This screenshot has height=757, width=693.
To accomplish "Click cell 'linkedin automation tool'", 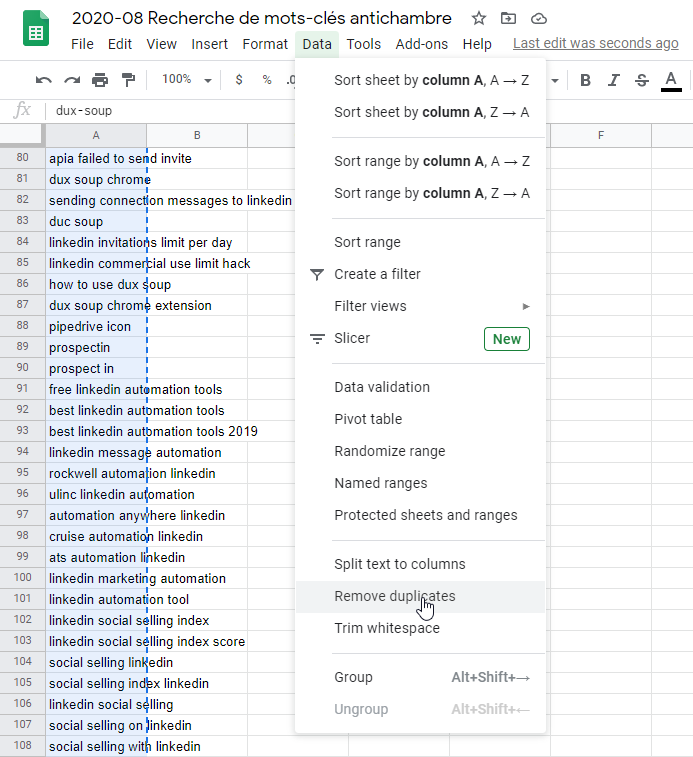I will 96,600.
